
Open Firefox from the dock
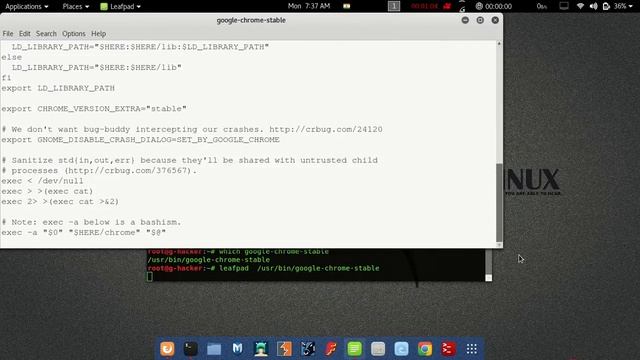(x=167, y=349)
